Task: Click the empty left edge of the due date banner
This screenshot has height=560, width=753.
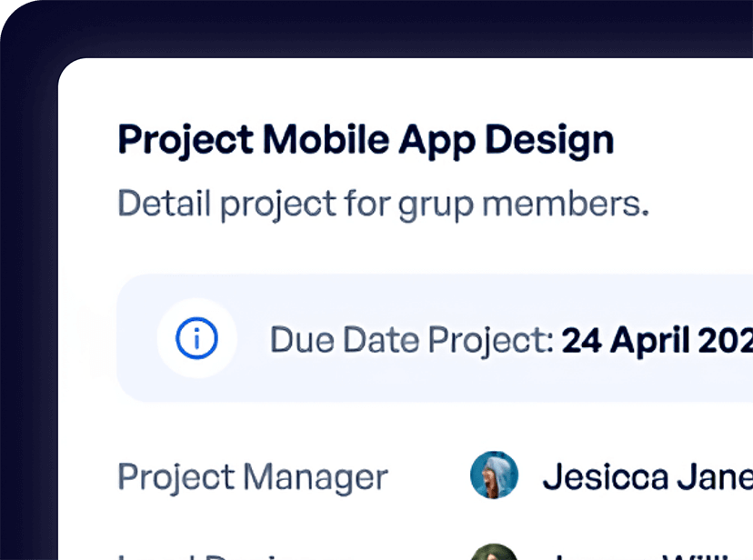Action: pyautogui.click(x=135, y=339)
